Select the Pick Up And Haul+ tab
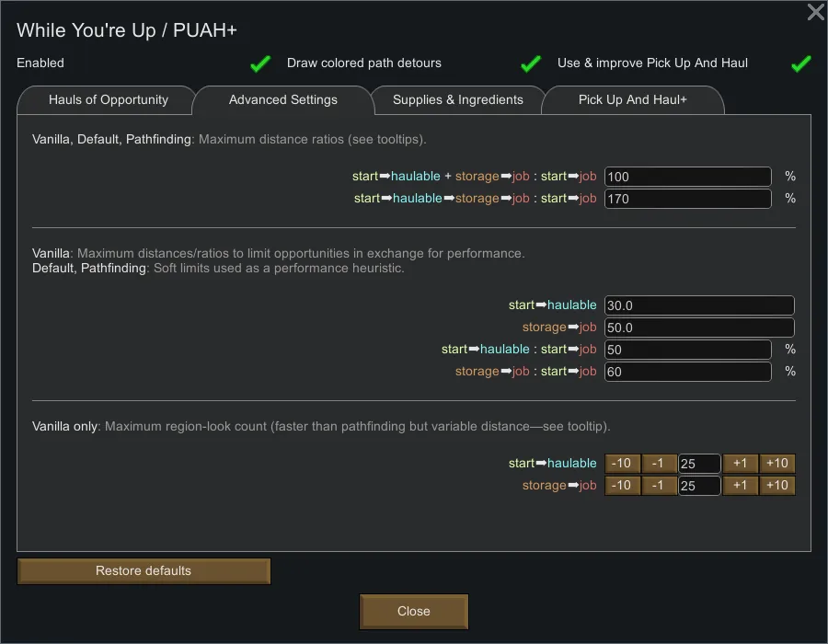828x644 pixels. (632, 100)
